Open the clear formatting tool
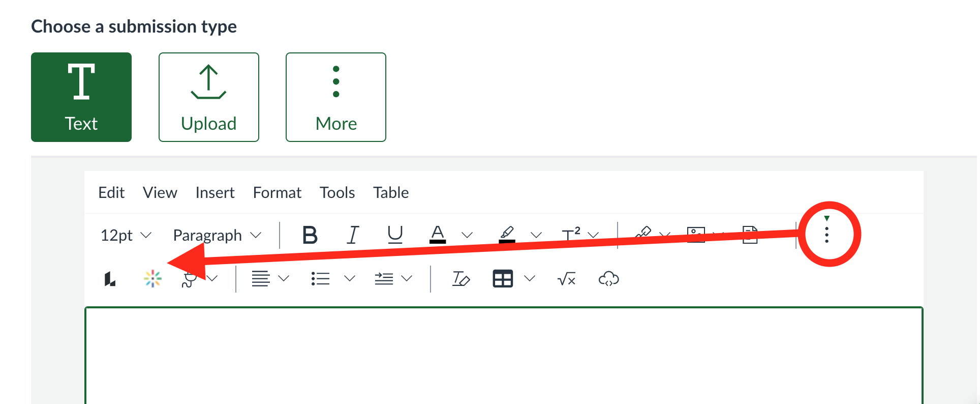Image resolution: width=980 pixels, height=404 pixels. [461, 279]
